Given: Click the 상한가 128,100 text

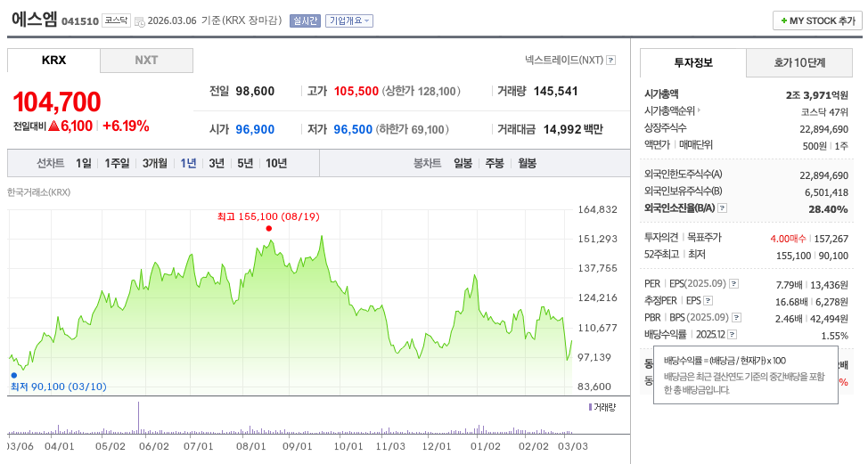Looking at the screenshot, I should click(x=421, y=91).
